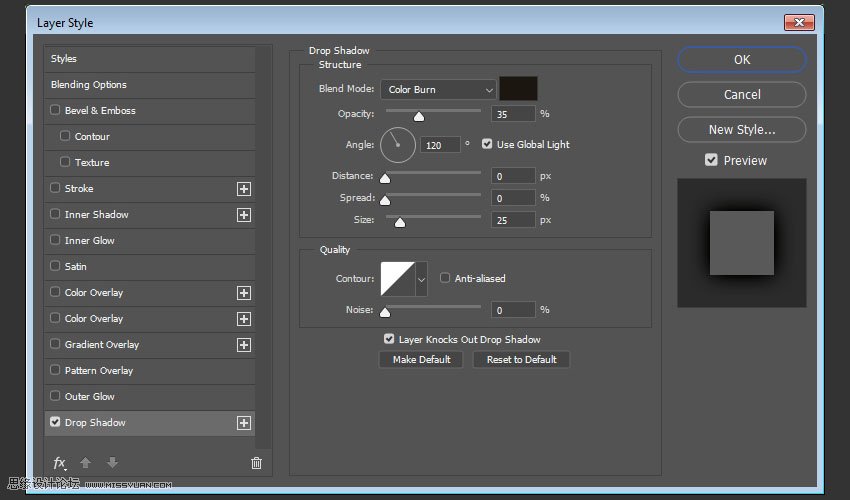
Task: Click the Make Default button
Action: [421, 359]
